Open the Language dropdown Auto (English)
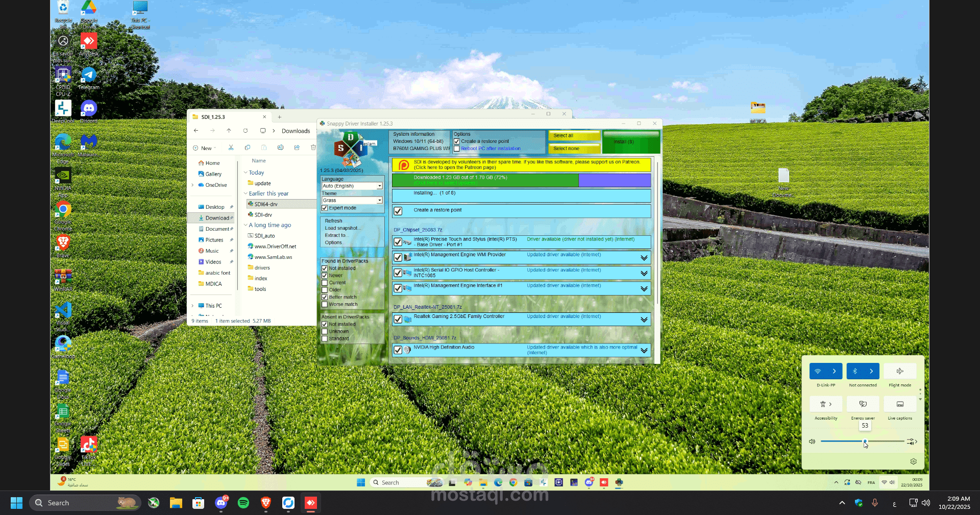The height and width of the screenshot is (515, 980). (x=352, y=186)
